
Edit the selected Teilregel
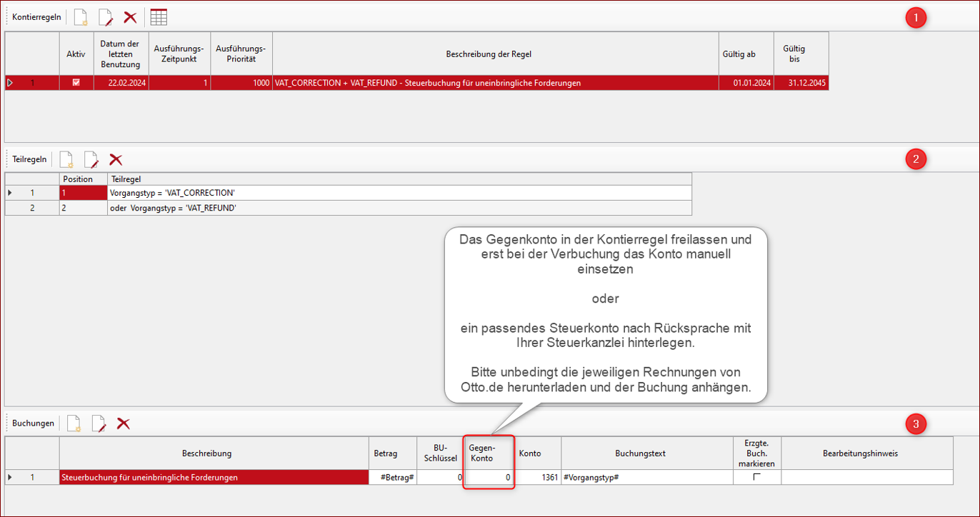[91, 159]
